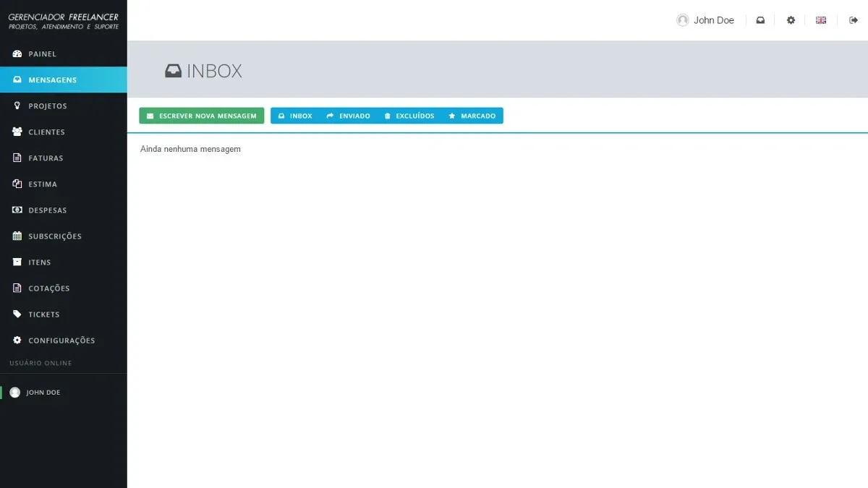
Task: Click the Clientes people icon
Action: (17, 132)
